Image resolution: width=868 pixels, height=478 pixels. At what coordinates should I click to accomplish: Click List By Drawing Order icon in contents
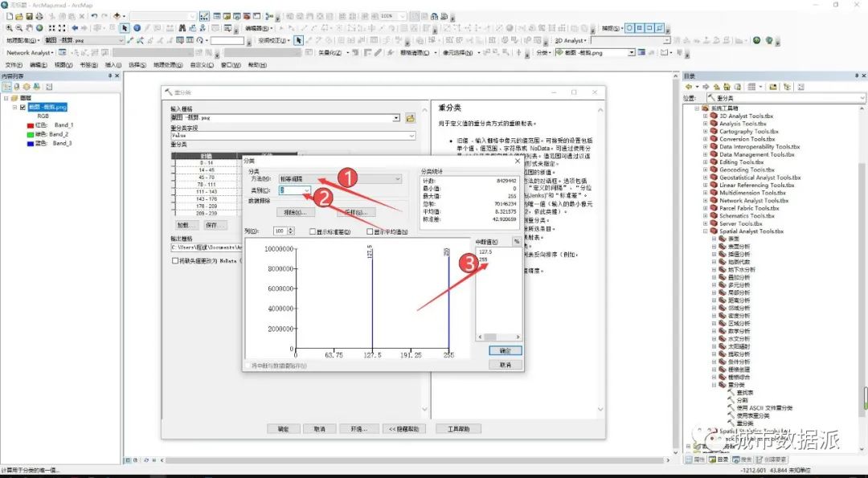[x=6, y=87]
